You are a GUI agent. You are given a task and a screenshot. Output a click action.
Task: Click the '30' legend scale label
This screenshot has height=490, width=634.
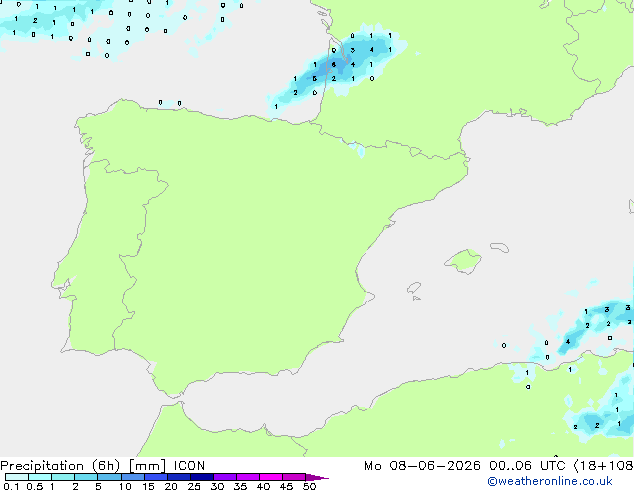217,486
